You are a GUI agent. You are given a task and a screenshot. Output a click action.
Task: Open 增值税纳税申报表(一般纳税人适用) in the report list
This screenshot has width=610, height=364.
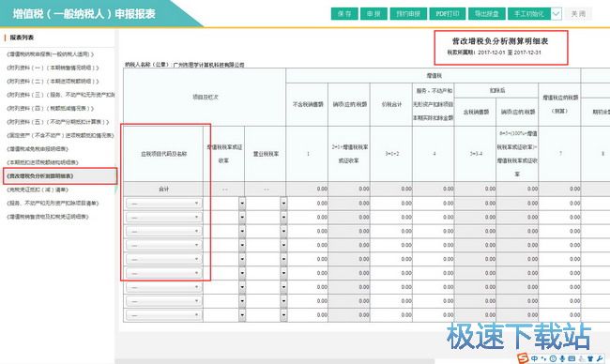tap(50, 54)
